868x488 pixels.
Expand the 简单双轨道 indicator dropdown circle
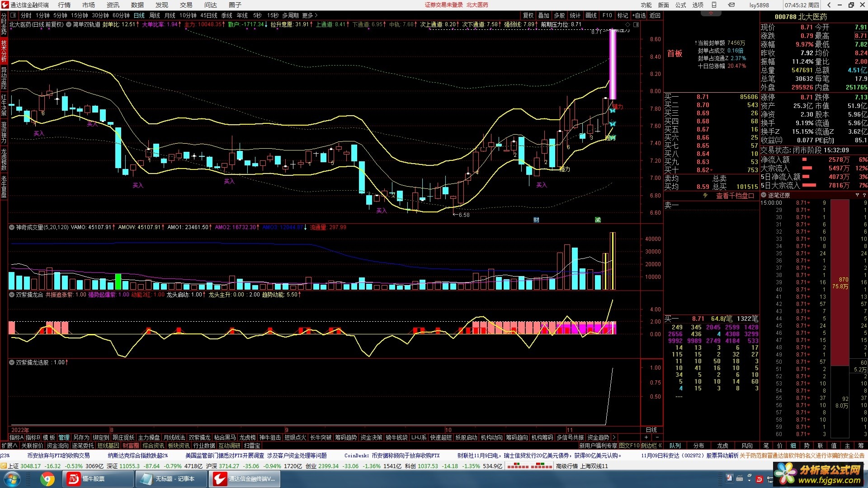pyautogui.click(x=69, y=24)
